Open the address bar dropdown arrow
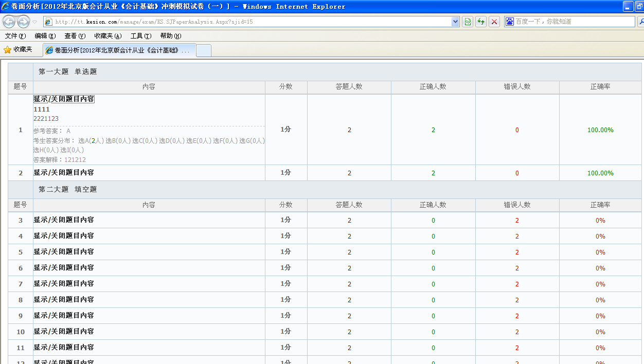The image size is (644, 364). coord(454,22)
